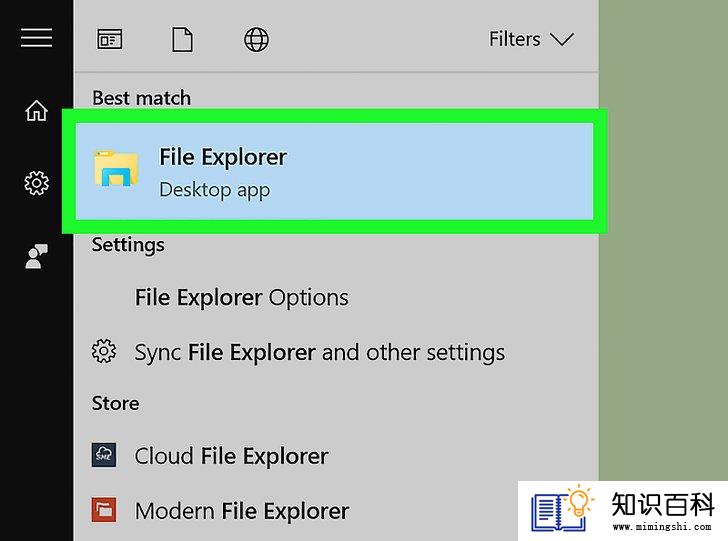
Task: Click the Store category heading
Action: [x=116, y=403]
